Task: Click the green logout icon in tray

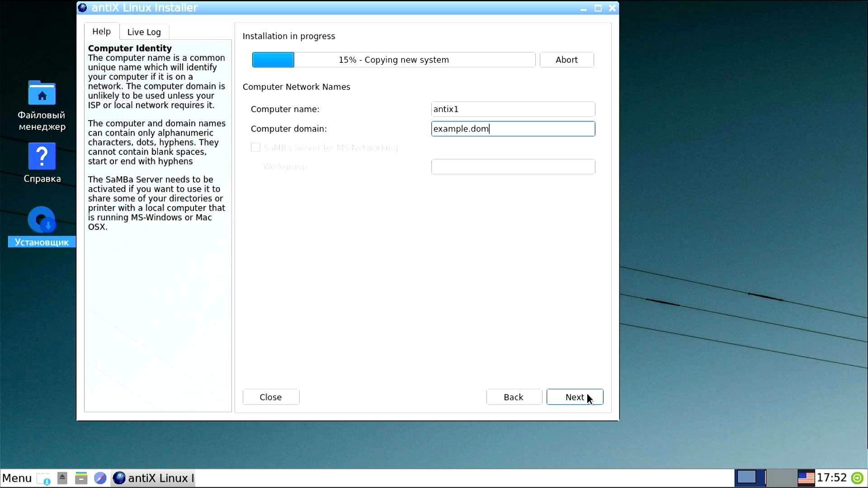Action: 857,478
